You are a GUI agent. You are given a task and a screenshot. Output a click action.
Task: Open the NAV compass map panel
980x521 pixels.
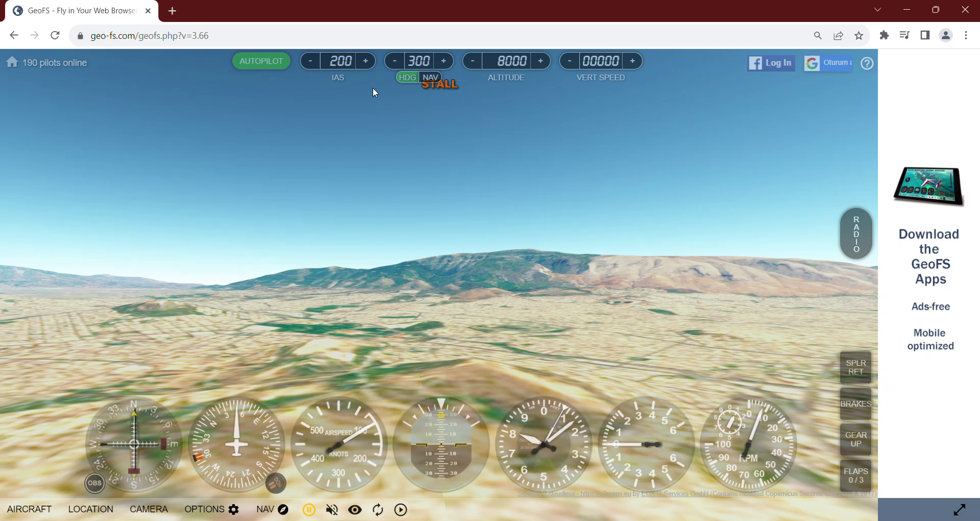click(273, 509)
